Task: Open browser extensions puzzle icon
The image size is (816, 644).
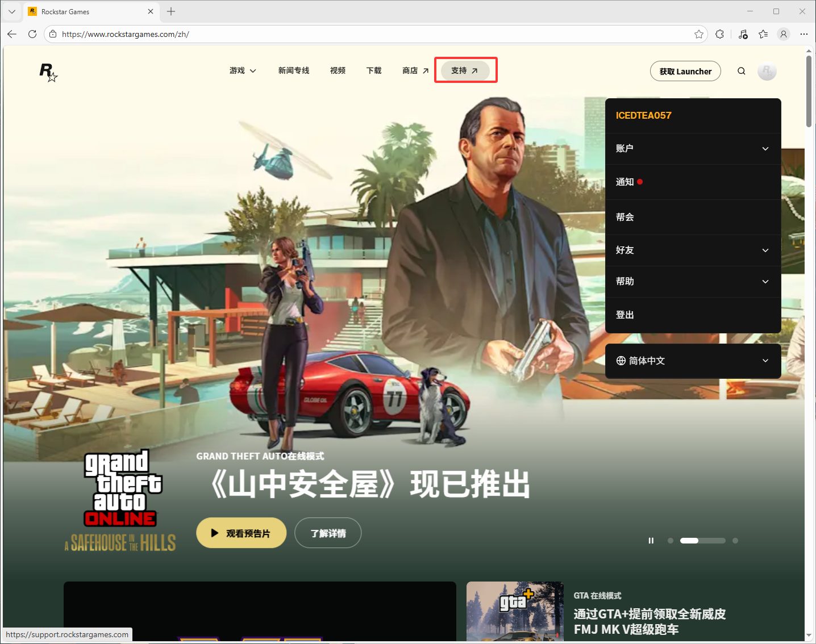Action: pyautogui.click(x=719, y=34)
